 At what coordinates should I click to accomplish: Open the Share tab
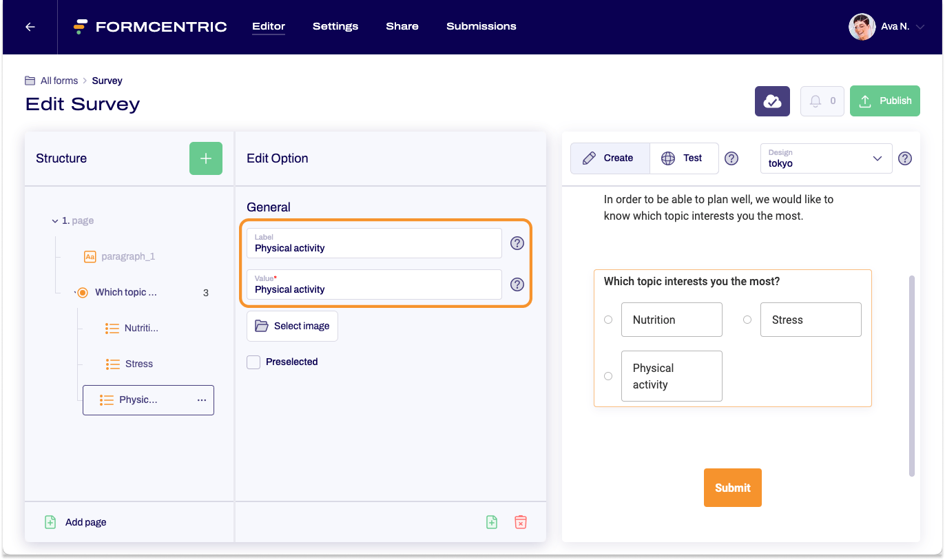[x=402, y=27]
